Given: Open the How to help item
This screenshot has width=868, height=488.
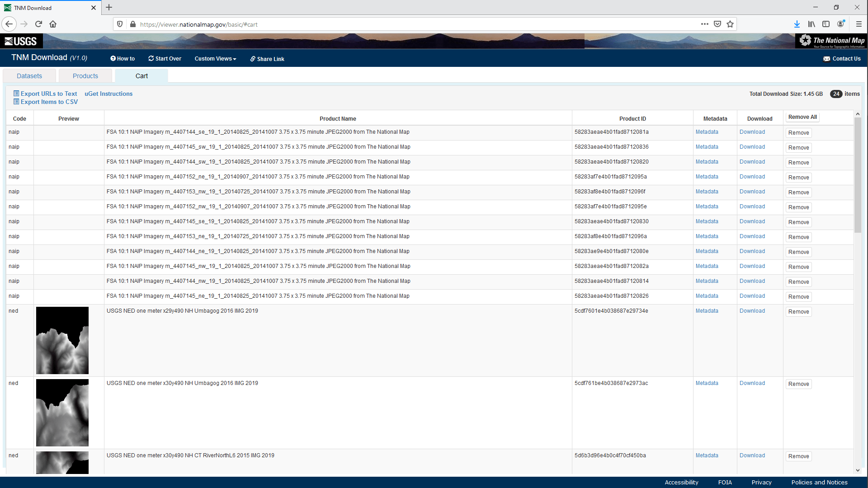Looking at the screenshot, I should (123, 59).
